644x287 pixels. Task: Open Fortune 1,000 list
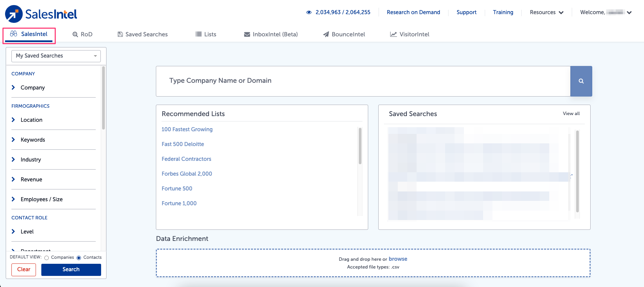pyautogui.click(x=179, y=203)
